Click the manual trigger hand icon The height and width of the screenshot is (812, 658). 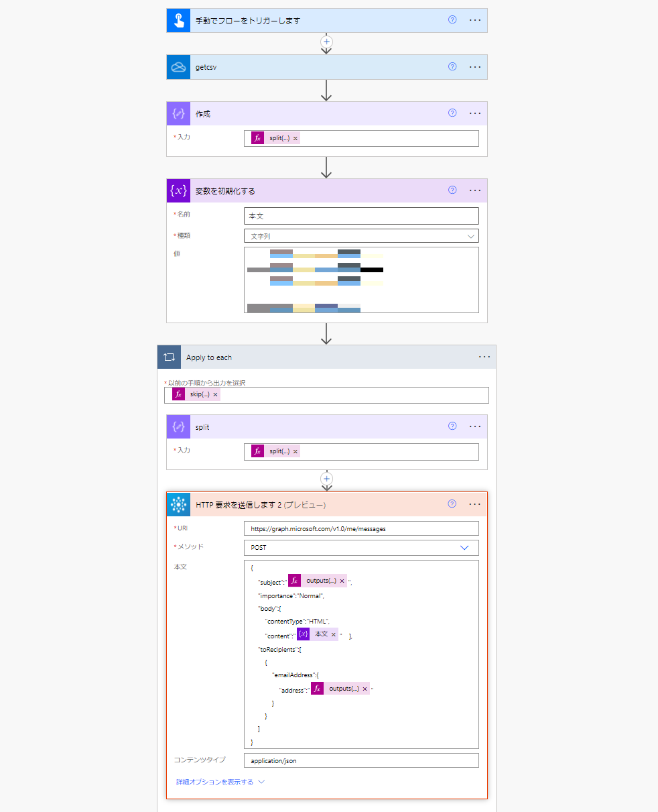click(x=178, y=20)
